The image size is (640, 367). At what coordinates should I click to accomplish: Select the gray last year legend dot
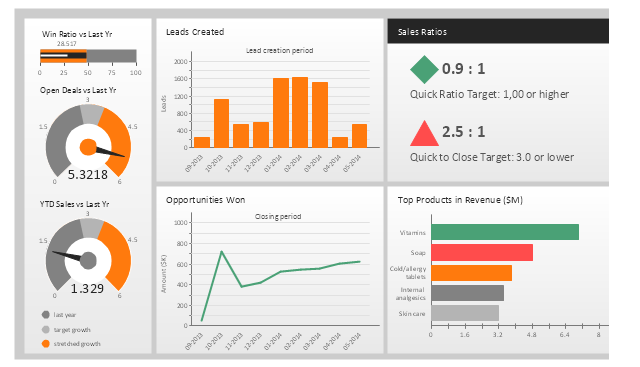click(46, 315)
